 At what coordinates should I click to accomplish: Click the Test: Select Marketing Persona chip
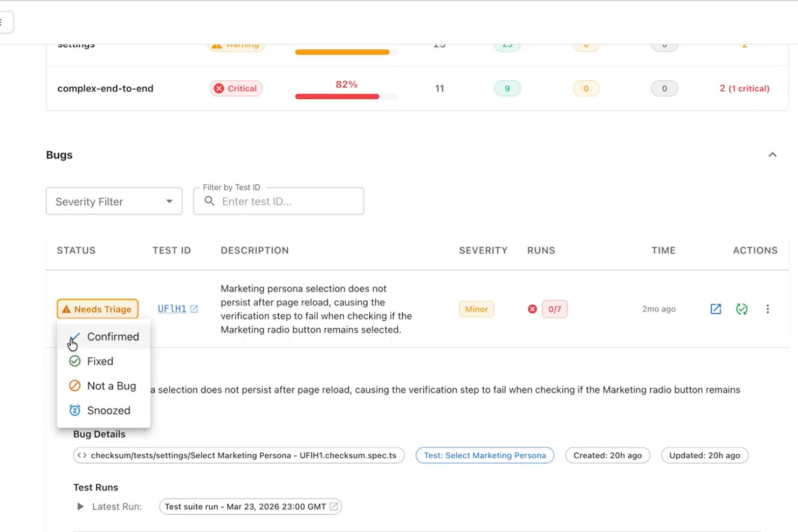click(484, 455)
